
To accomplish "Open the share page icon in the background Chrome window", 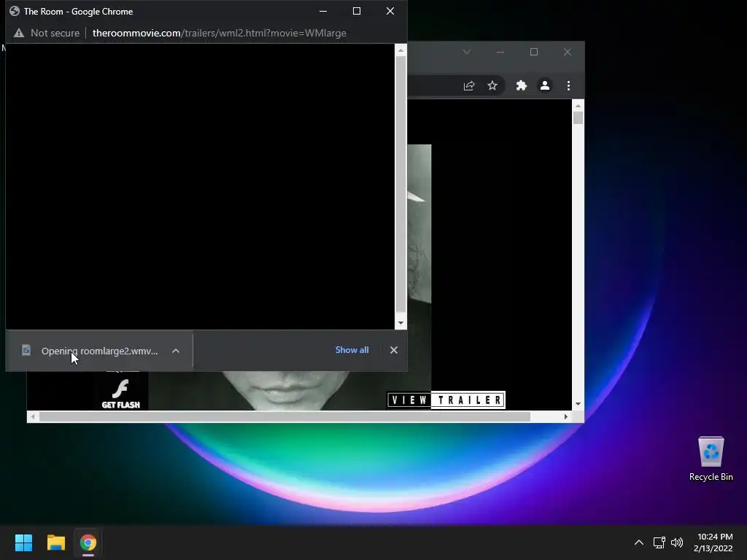I will 469,85.
